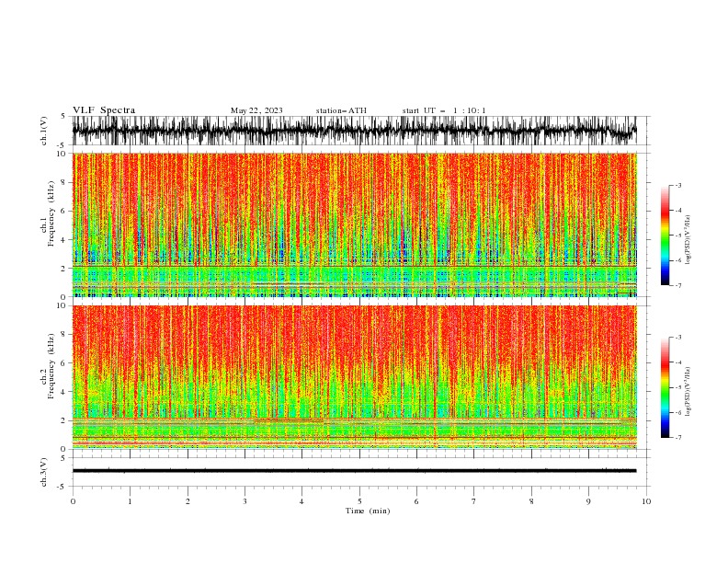Click the time axis tick label '3'
The height and width of the screenshot is (563, 728).
click(x=245, y=501)
